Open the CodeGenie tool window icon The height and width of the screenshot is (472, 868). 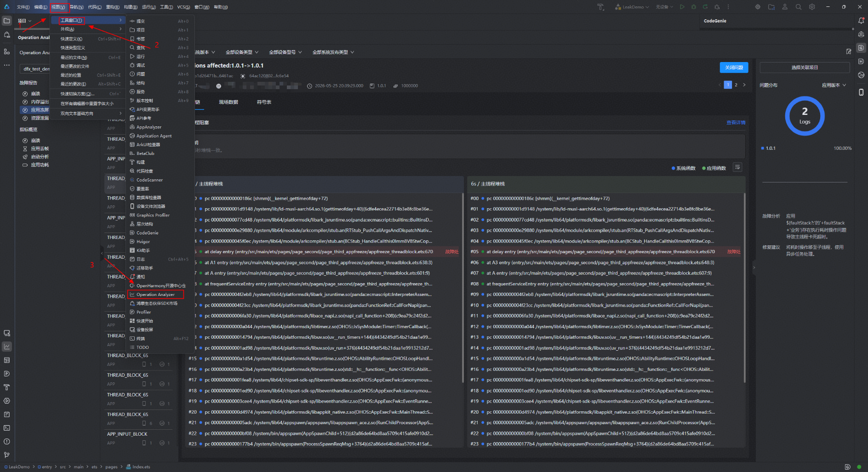pos(861,48)
